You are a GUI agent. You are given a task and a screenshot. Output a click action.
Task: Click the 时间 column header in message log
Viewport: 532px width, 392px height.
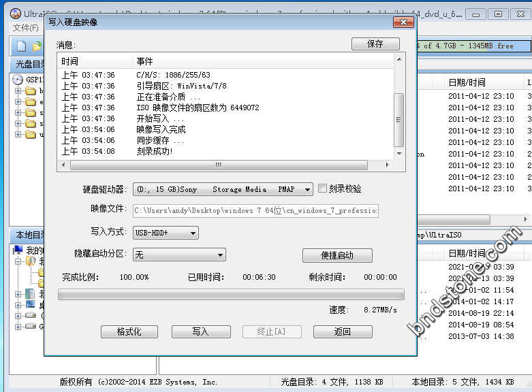point(95,61)
